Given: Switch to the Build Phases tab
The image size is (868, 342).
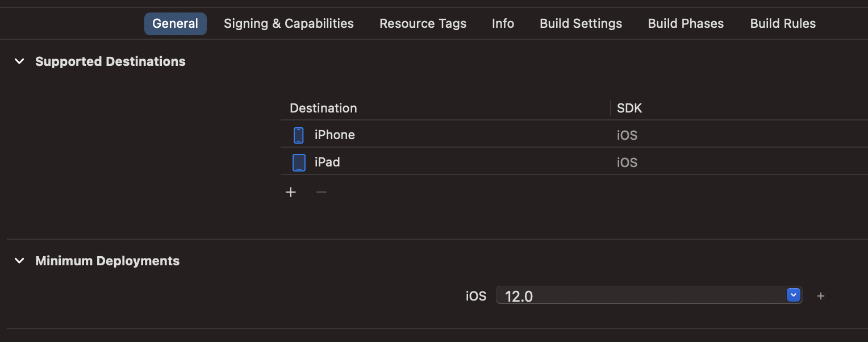Looking at the screenshot, I should pos(686,24).
